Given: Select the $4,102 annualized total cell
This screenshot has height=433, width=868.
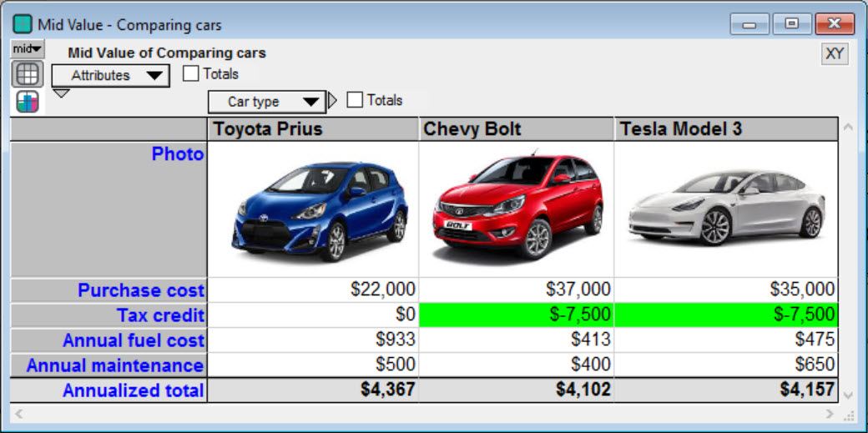Looking at the screenshot, I should pyautogui.click(x=517, y=390).
